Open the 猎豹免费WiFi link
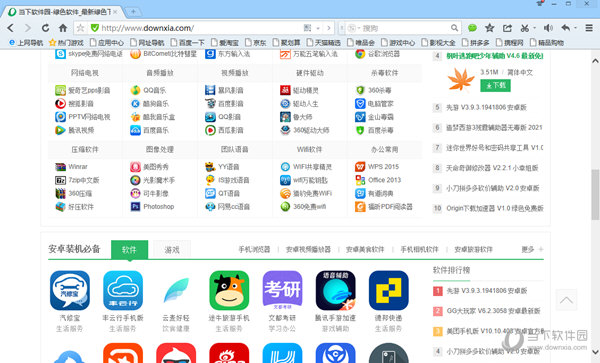The width and height of the screenshot is (600, 363). tap(312, 194)
